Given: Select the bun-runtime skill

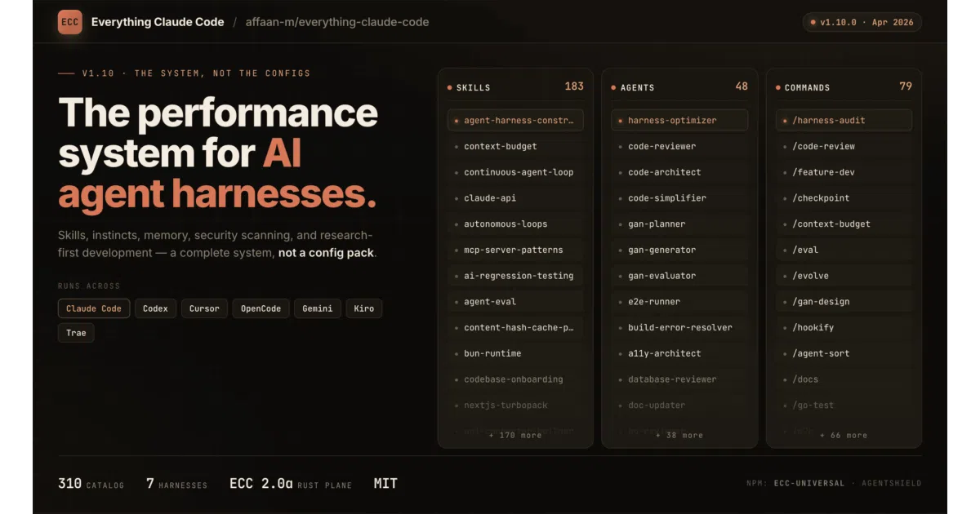Looking at the screenshot, I should [x=515, y=353].
